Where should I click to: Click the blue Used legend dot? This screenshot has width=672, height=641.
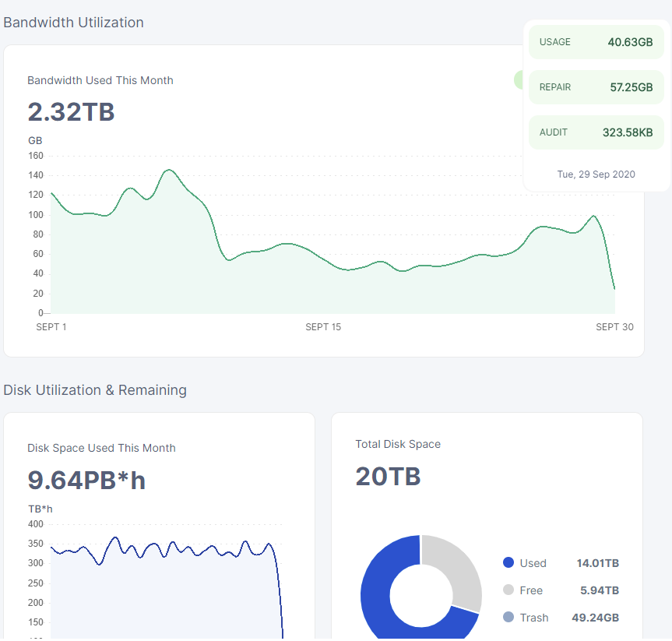click(x=508, y=563)
